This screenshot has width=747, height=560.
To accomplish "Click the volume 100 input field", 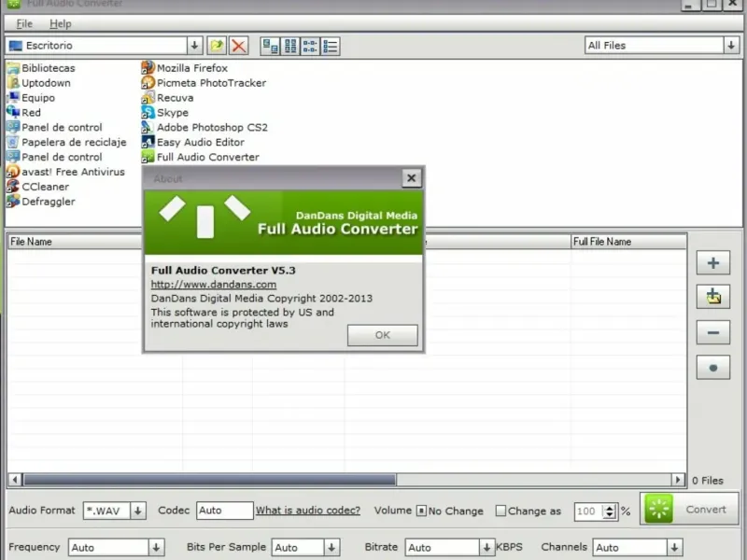I will click(x=588, y=511).
